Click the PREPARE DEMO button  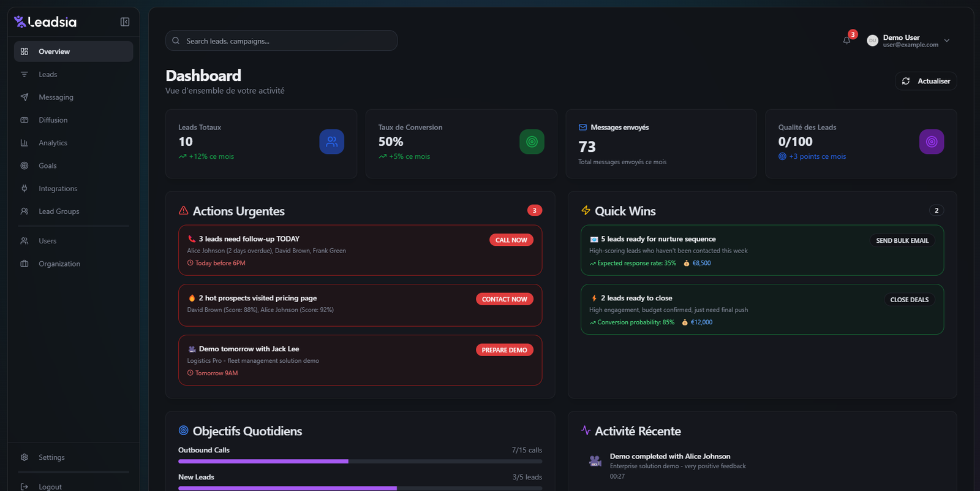[505, 350]
